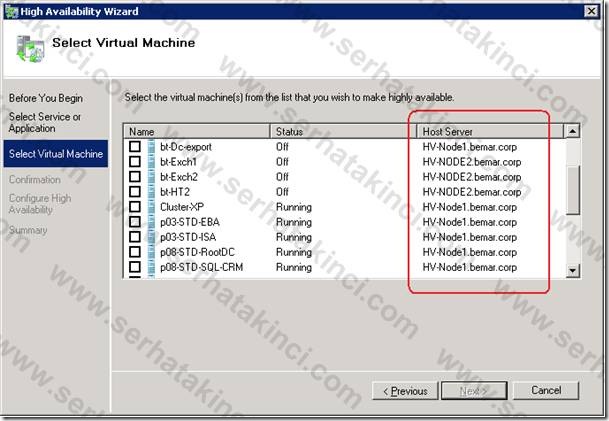Click the VM icon beside p03-STD-EBA
Viewport: 609px width, 421px height.
151,222
